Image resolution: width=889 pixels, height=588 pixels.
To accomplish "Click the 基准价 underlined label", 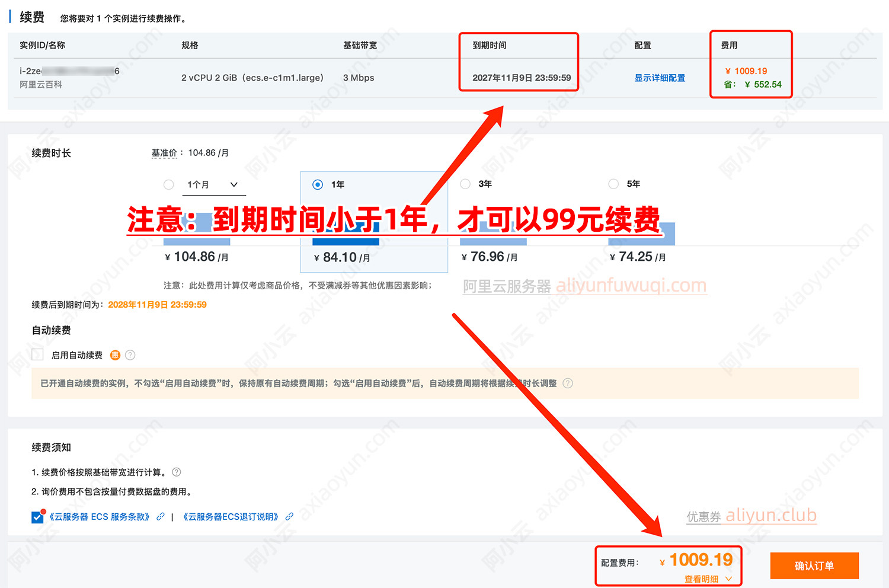I will [164, 153].
